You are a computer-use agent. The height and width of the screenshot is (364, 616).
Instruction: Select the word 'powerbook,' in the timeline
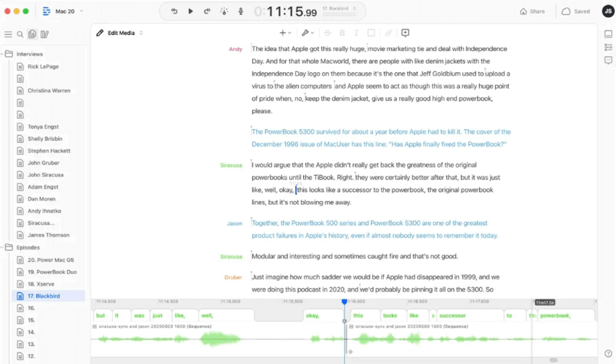point(566,316)
